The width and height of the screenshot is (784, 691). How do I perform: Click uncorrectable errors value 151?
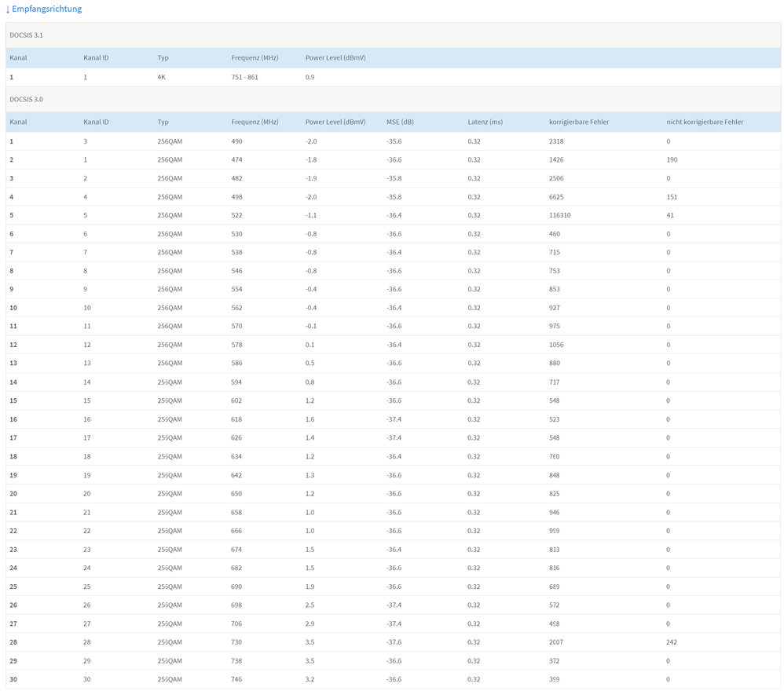click(x=672, y=197)
